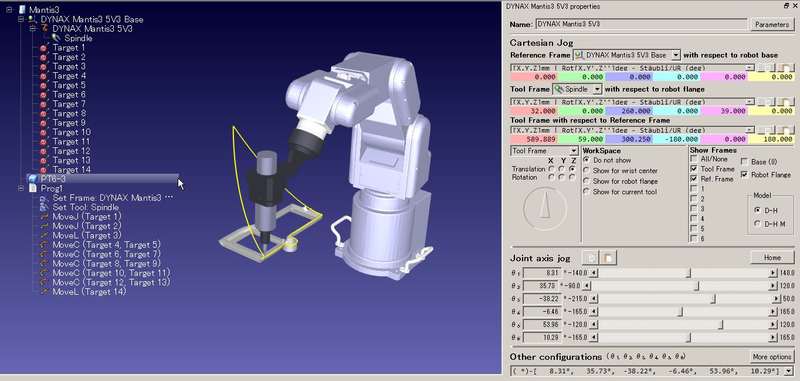
Task: Select the Set Tool: Spindle instruction icon
Action: tap(44, 207)
